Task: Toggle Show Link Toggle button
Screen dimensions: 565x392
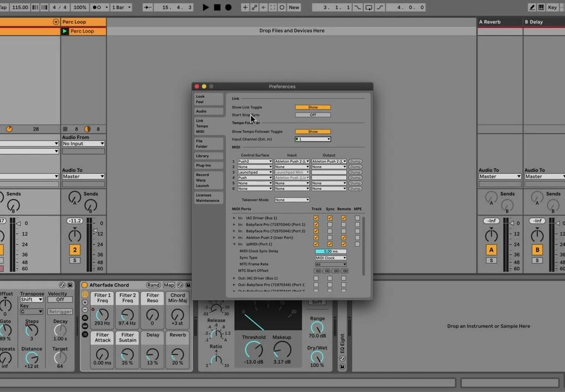Action: 313,107
